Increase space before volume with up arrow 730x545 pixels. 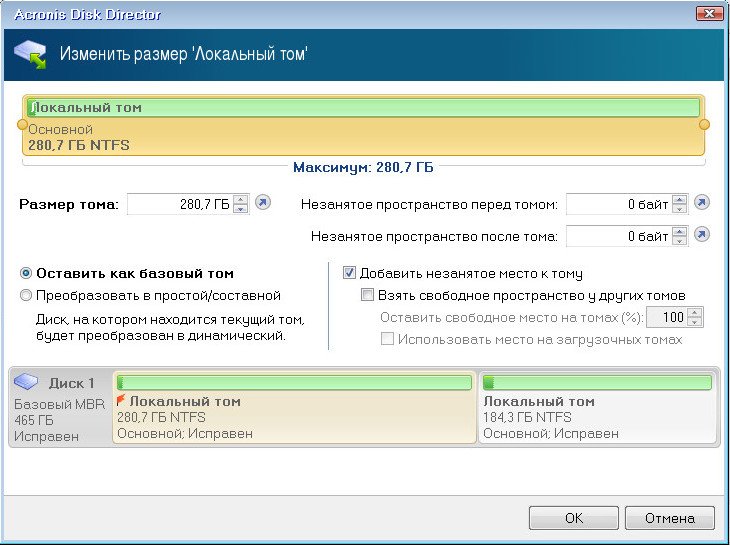click(680, 200)
